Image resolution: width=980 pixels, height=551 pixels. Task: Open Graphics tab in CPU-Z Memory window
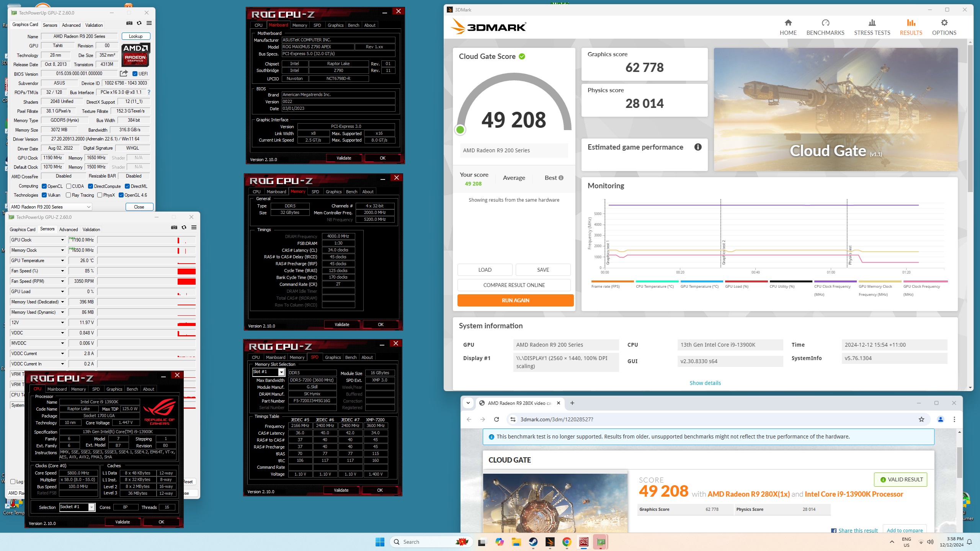click(x=333, y=192)
